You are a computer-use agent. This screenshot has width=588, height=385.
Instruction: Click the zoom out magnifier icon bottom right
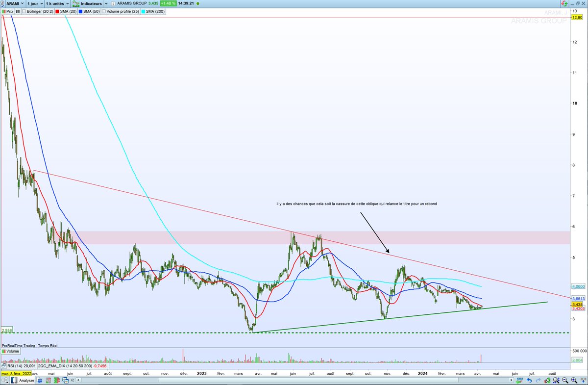pos(565,380)
